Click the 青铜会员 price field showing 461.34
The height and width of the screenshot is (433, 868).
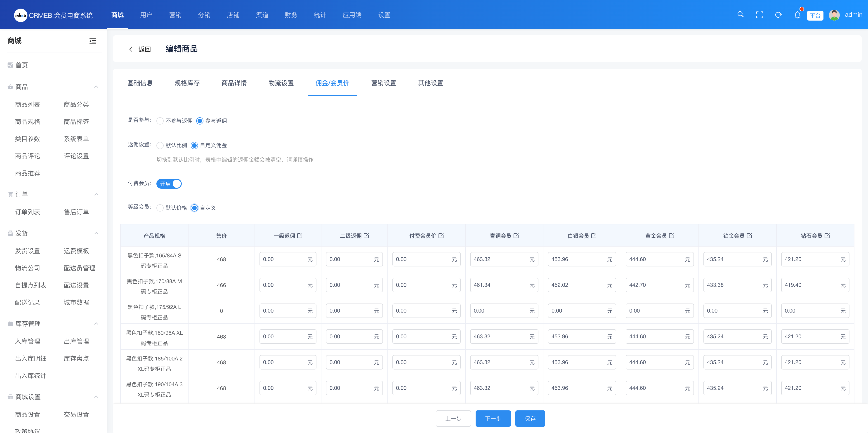click(x=499, y=285)
